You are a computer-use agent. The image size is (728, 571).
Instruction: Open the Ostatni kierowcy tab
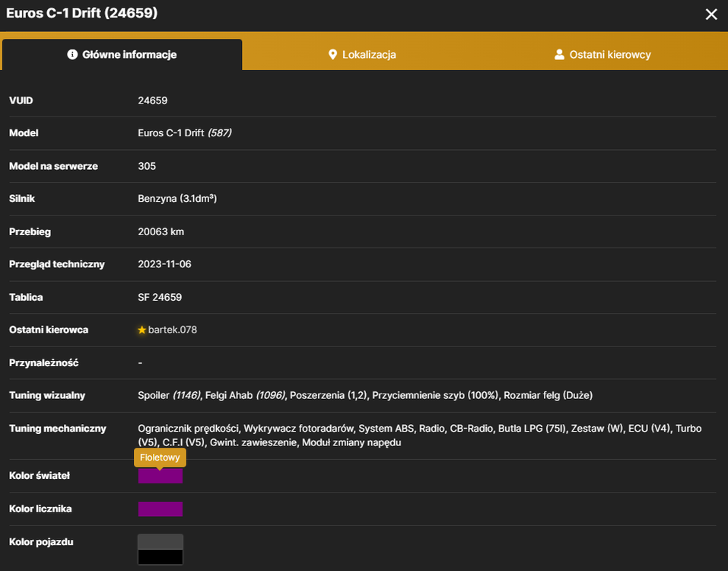click(x=602, y=54)
